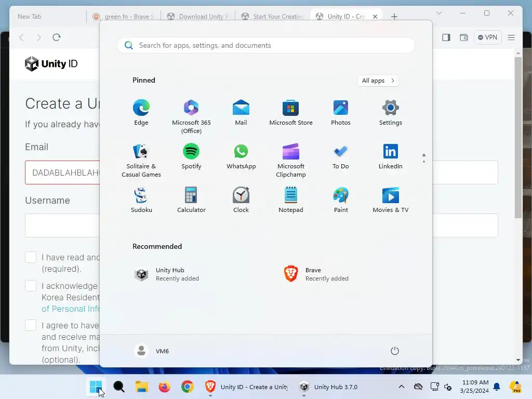Close the Unity ID tab
This screenshot has width=532, height=399.
pos(375,16)
